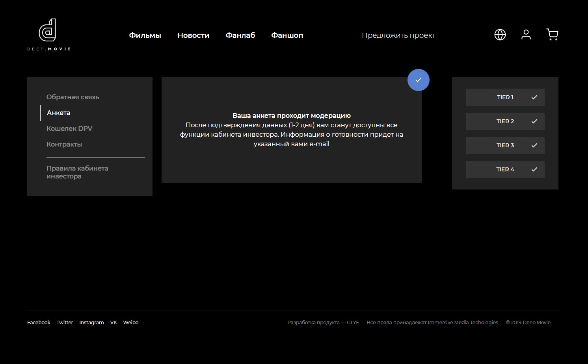Viewport: 588px width, 364px height.
Task: Open the language globe icon
Action: pos(500,35)
